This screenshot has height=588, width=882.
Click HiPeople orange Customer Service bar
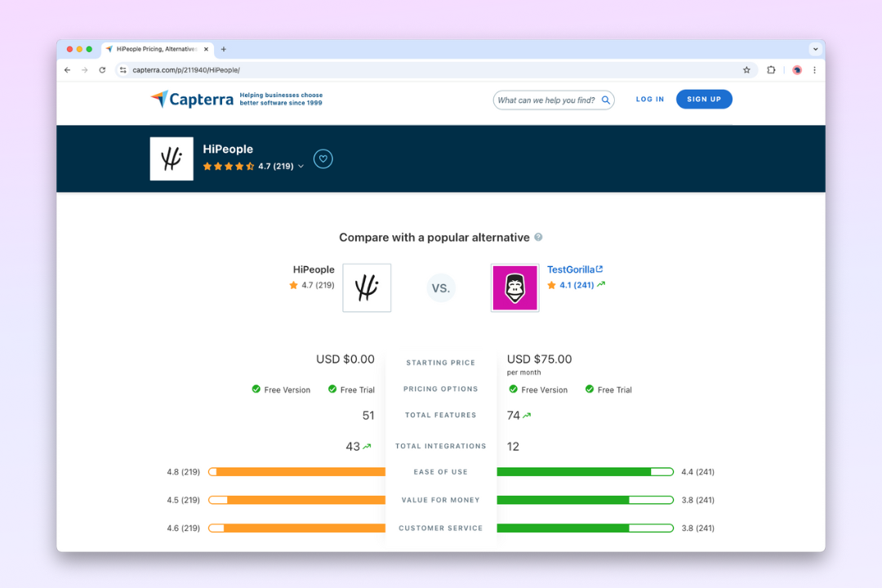pyautogui.click(x=296, y=528)
